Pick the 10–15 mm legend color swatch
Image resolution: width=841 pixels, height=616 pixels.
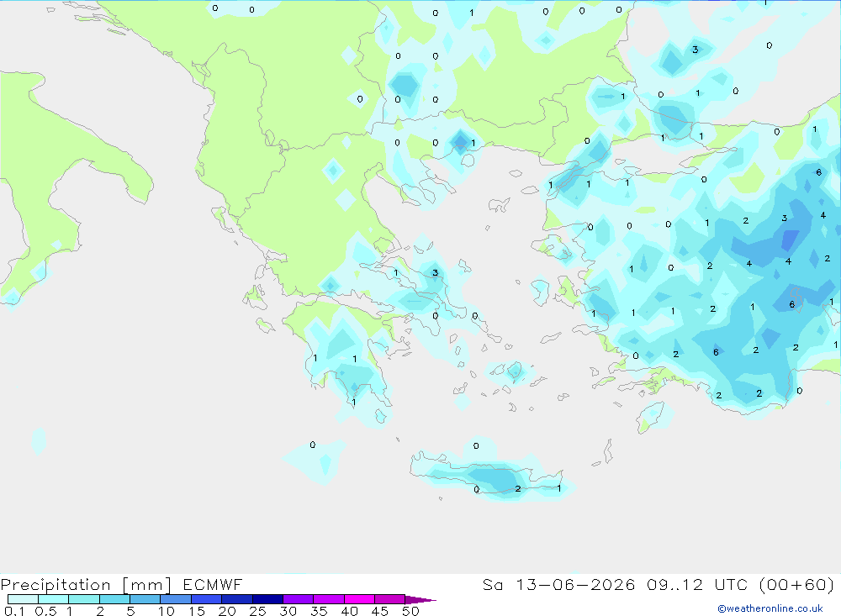click(x=176, y=599)
